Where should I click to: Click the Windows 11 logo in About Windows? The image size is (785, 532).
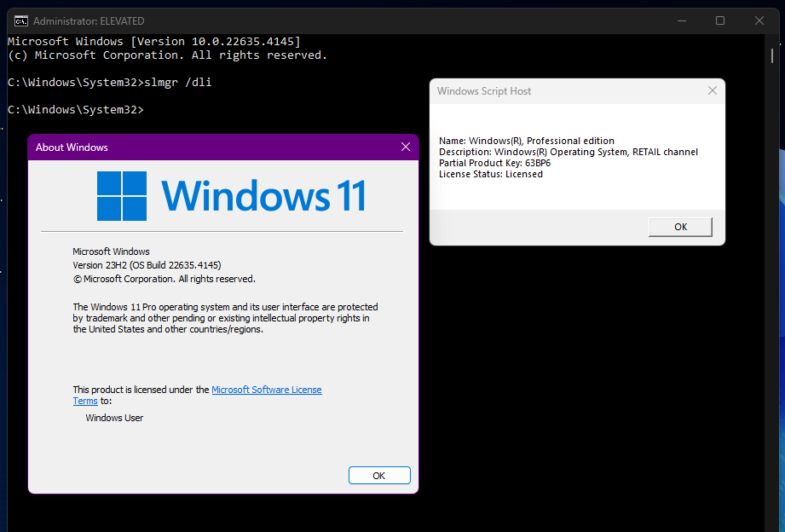click(x=231, y=196)
